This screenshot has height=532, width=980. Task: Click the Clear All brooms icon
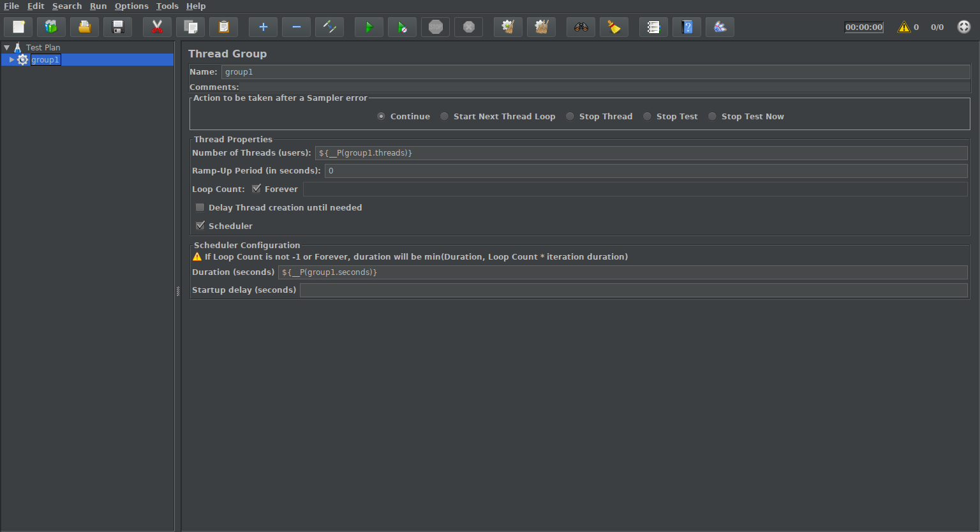click(542, 27)
